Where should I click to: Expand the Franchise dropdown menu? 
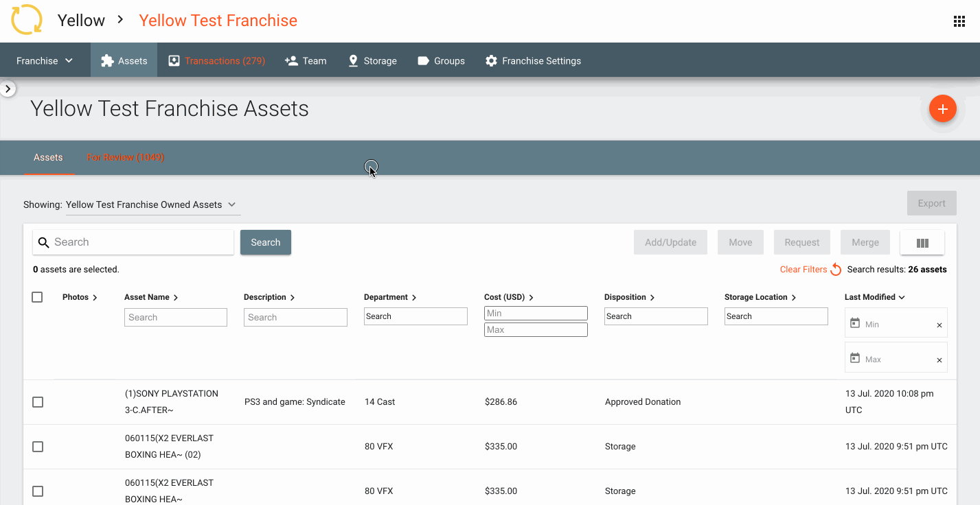44,60
